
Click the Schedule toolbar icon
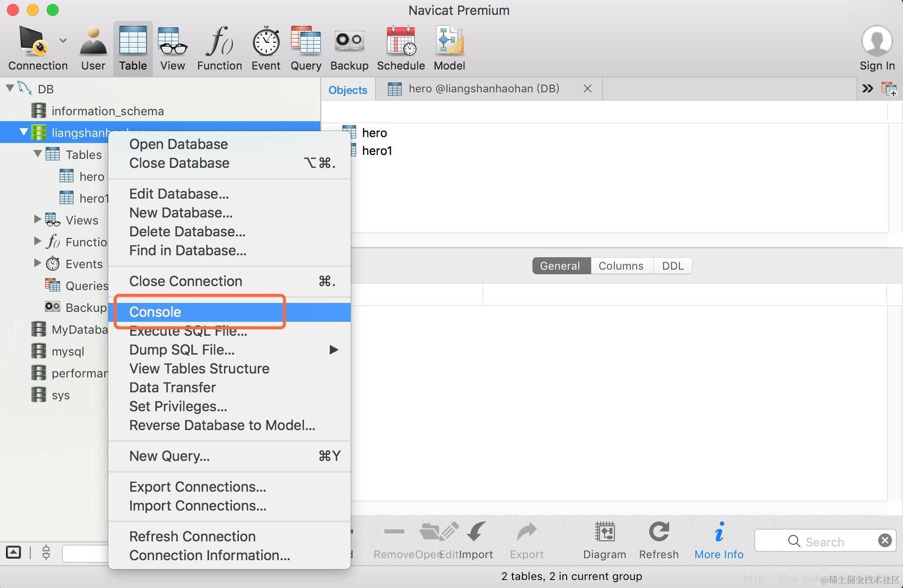click(401, 48)
